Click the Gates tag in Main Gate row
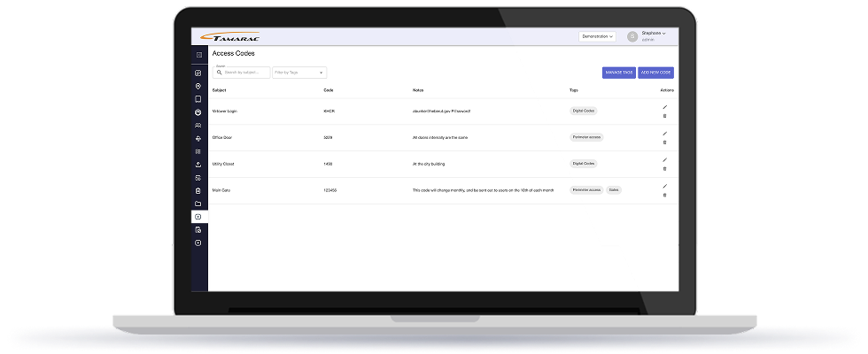This screenshot has width=868, height=354. (613, 189)
